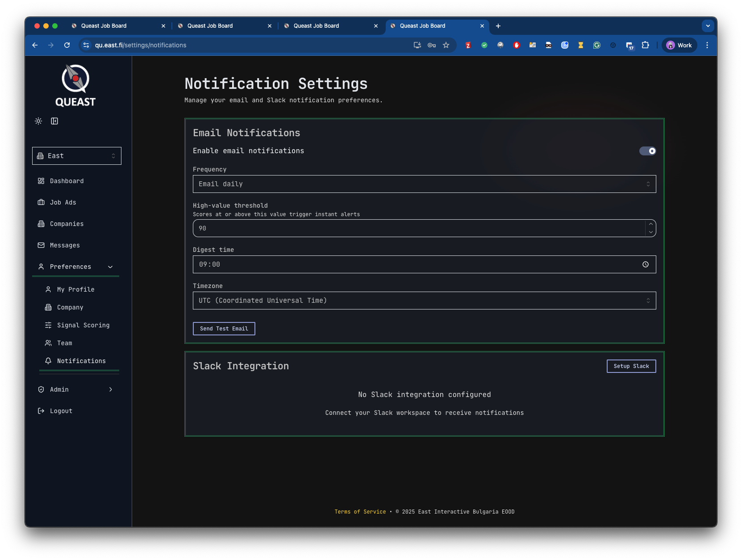
Task: Open the Timezone dropdown
Action: click(424, 301)
